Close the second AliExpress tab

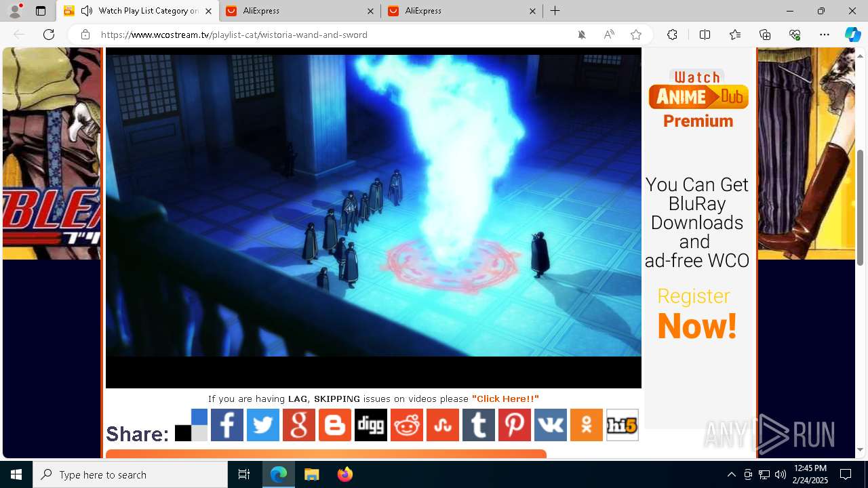tap(532, 11)
